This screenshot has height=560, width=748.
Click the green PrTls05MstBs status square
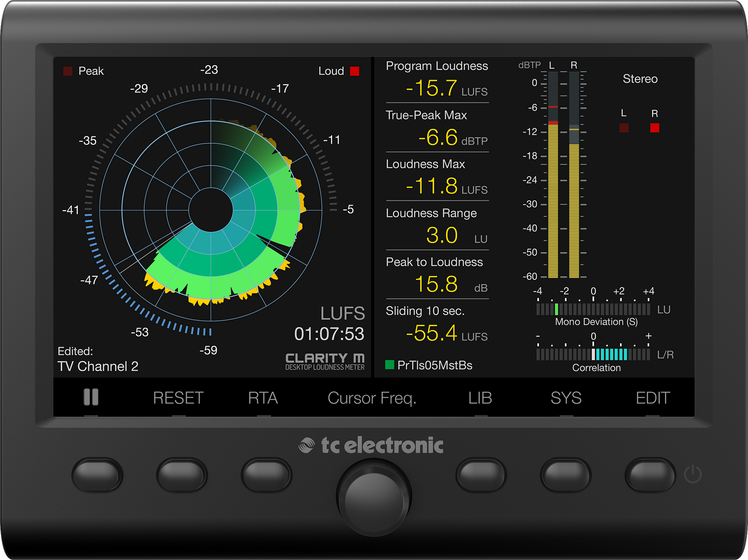pyautogui.click(x=389, y=365)
